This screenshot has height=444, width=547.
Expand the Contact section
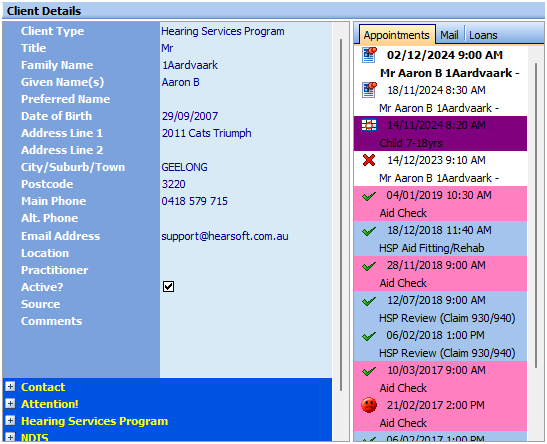10,386
